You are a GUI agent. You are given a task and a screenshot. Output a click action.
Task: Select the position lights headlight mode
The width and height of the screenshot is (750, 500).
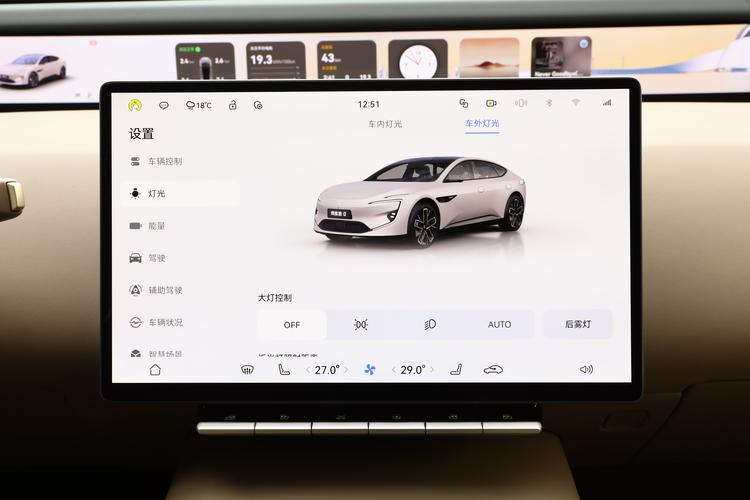click(361, 324)
